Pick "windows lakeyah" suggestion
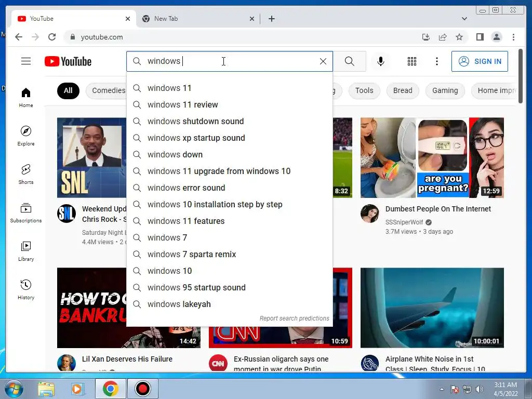Image resolution: width=532 pixels, height=399 pixels. [230, 304]
